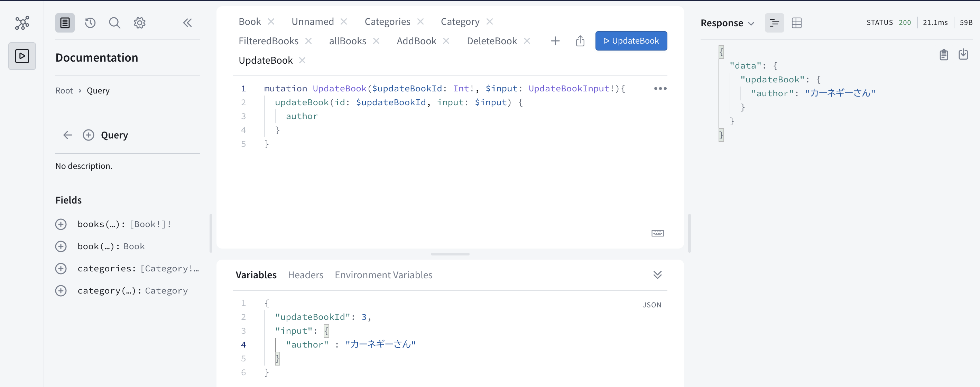Click the share operation icon

[x=580, y=41]
